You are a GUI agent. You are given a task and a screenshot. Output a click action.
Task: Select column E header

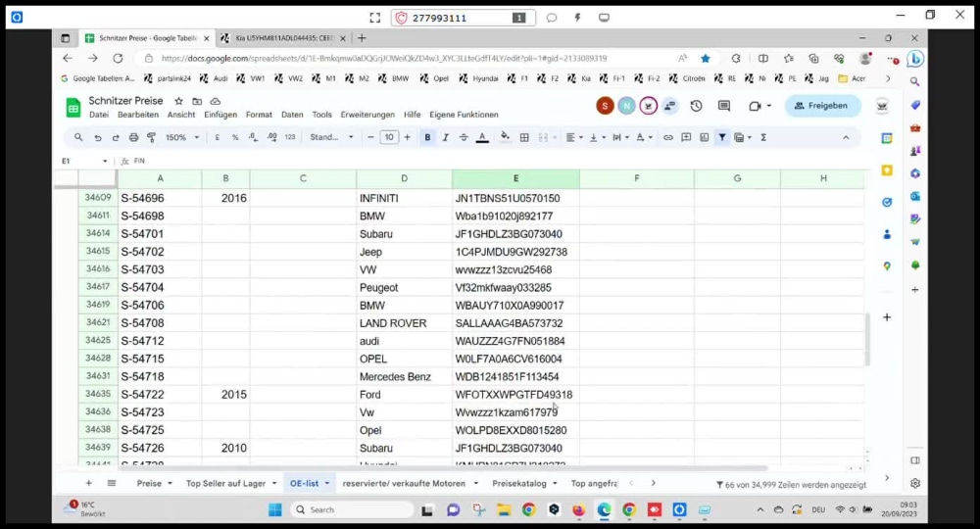515,178
